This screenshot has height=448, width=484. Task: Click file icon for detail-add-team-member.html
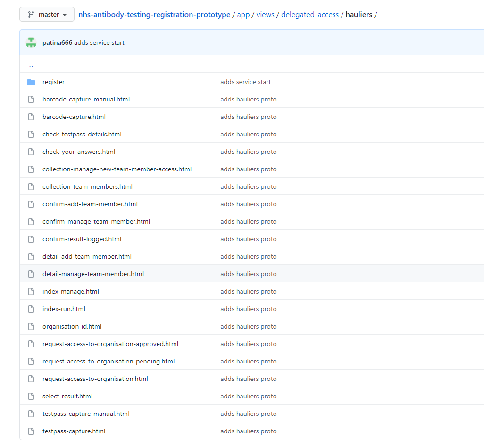[x=31, y=256]
